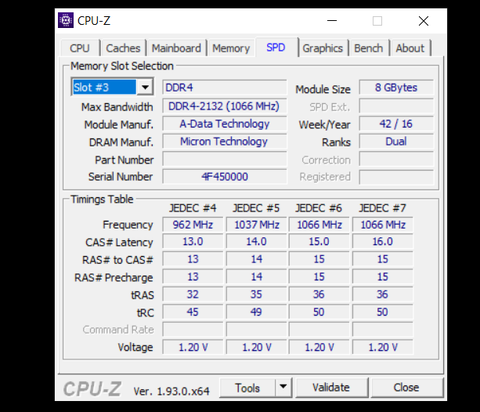Click the 8 GBytes module size value

pyautogui.click(x=396, y=88)
